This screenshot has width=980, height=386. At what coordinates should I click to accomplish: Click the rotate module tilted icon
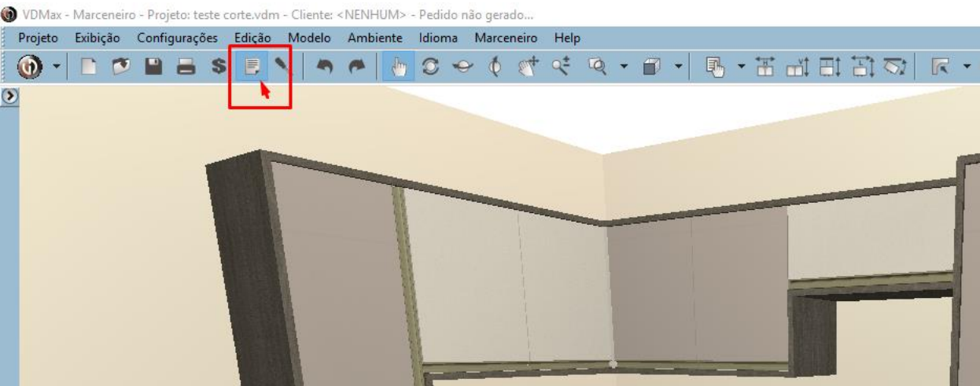click(894, 68)
